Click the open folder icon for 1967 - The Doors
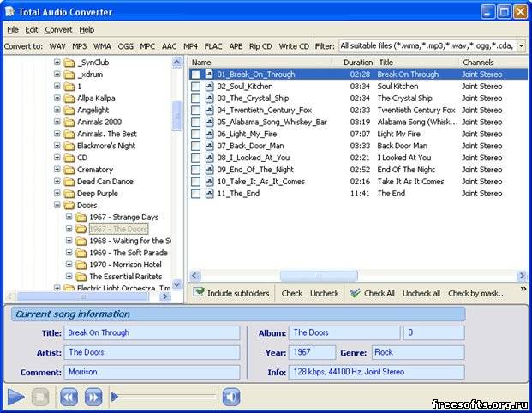This screenshot has height=413, width=532. [x=81, y=229]
